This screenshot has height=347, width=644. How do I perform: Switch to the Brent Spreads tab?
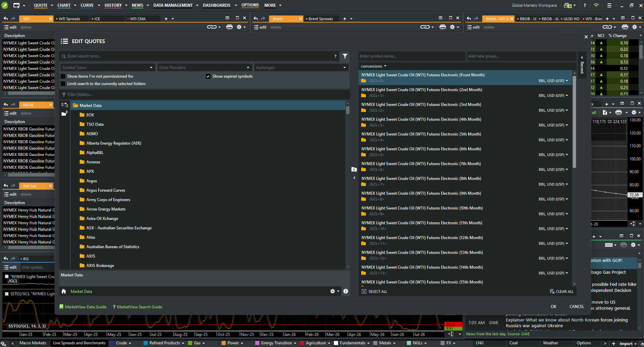pyautogui.click(x=320, y=19)
